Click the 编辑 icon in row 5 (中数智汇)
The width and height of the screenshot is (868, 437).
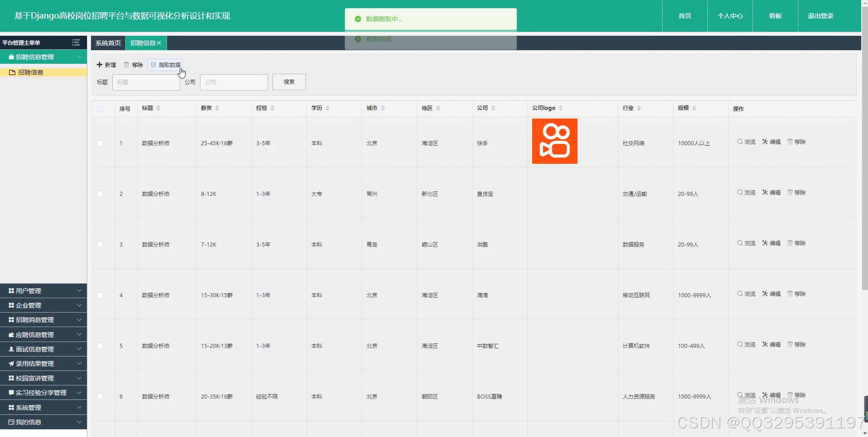[765, 344]
